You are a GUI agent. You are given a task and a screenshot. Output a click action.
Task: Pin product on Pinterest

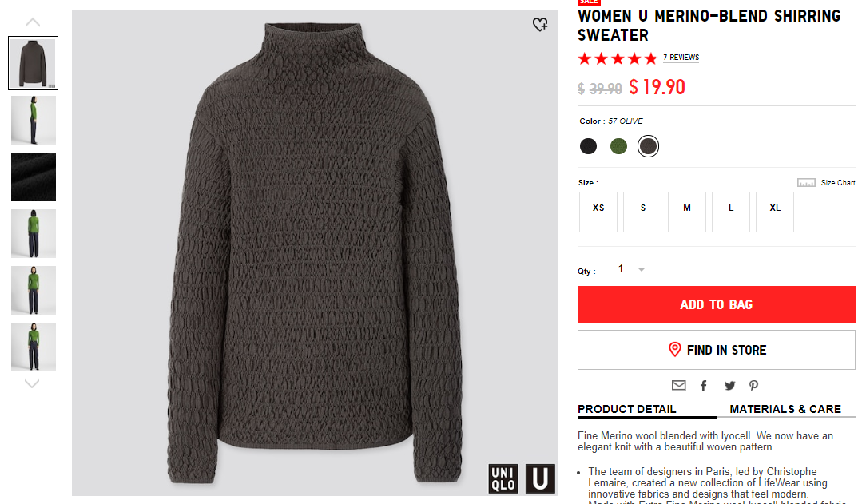(x=753, y=386)
